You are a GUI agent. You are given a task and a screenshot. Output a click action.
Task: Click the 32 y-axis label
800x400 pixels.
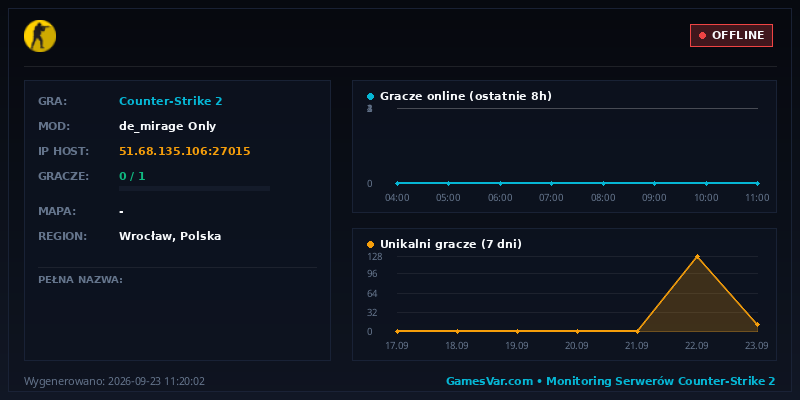pos(372,312)
